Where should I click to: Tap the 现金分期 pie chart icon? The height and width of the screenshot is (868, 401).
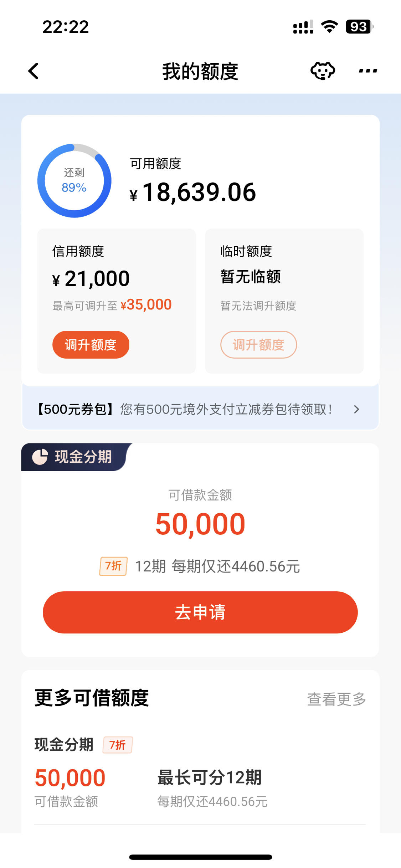tap(40, 457)
